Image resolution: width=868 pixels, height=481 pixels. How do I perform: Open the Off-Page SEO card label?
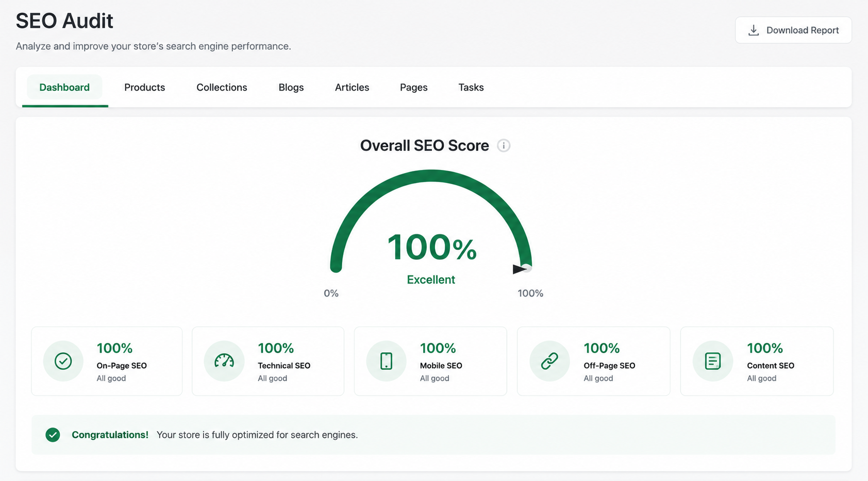(x=609, y=366)
